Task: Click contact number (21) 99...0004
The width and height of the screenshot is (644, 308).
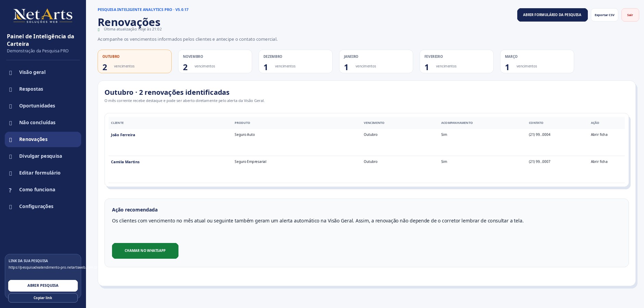Action: (x=540, y=135)
